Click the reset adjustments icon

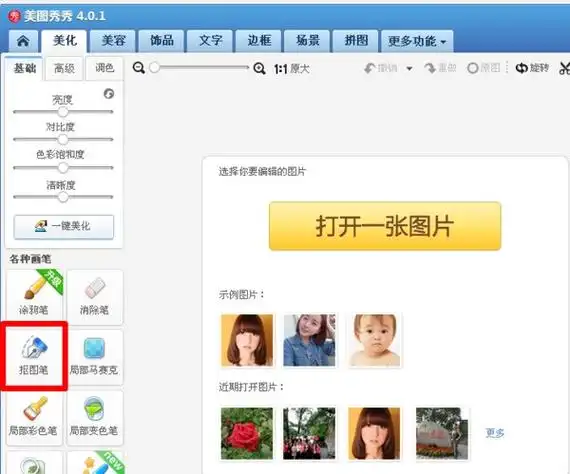(x=109, y=94)
